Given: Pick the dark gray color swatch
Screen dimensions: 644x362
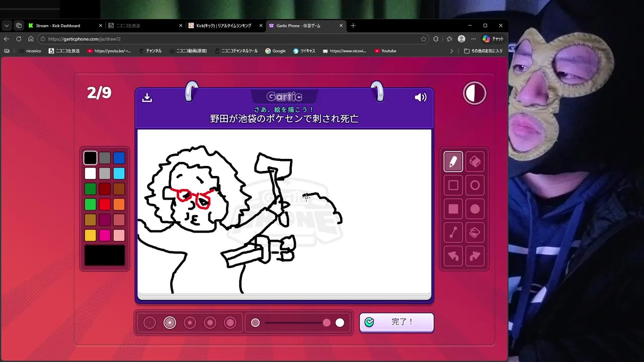Looking at the screenshot, I should [105, 158].
